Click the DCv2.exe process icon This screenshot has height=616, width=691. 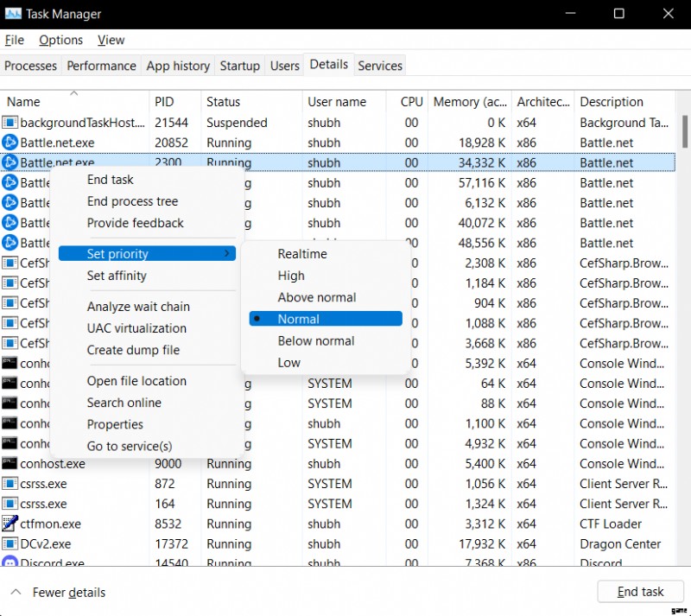[10, 543]
